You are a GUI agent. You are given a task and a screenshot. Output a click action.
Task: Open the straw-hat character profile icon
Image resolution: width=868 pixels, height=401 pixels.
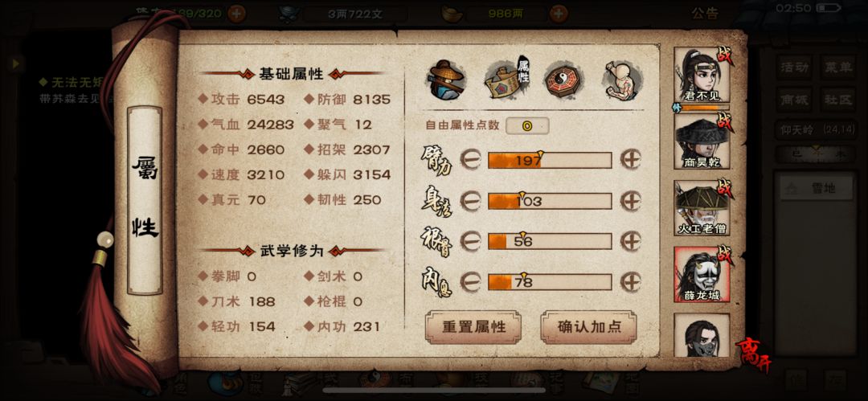(x=445, y=80)
